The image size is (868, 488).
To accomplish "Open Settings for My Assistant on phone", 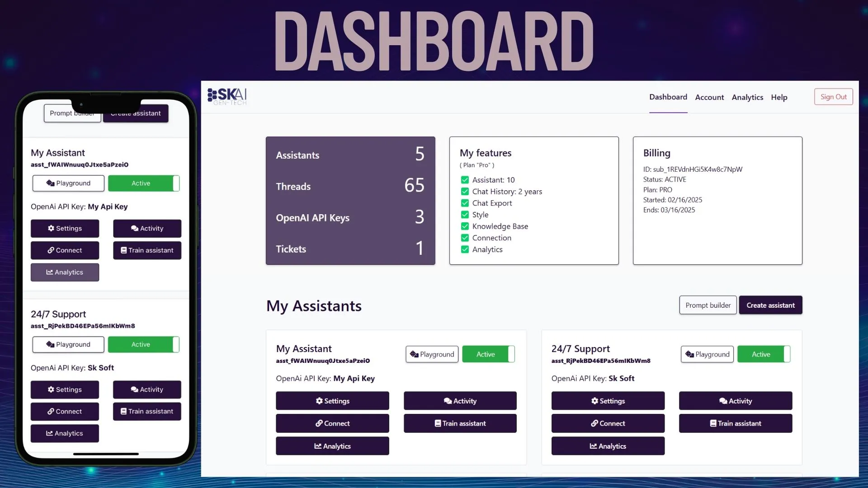I will tap(65, 228).
